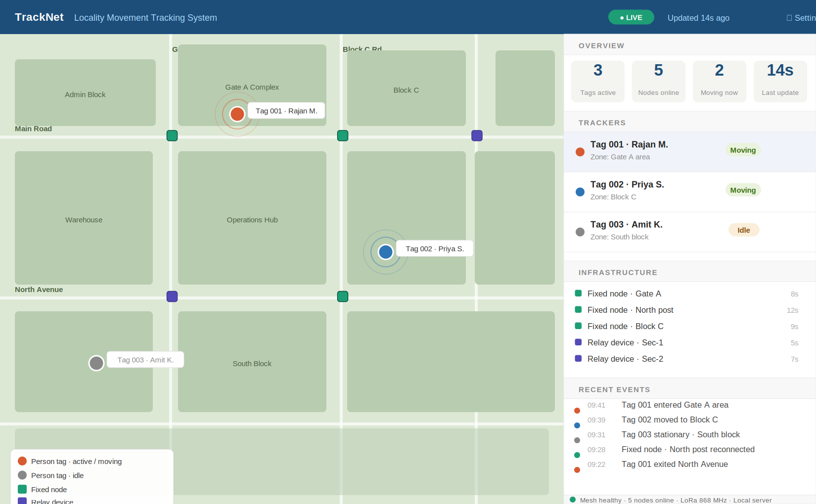This screenshot has width=816, height=504.
Task: Click the orange dot beside Tag 001 tracker
Action: 580,152
